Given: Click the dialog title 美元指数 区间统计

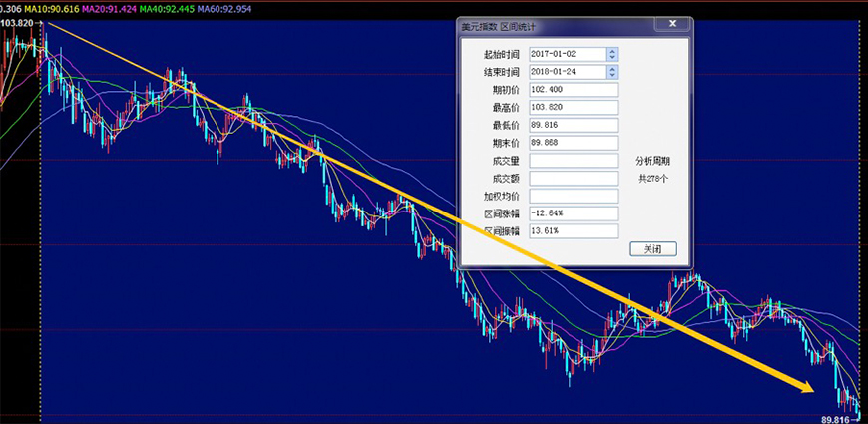Looking at the screenshot, I should pyautogui.click(x=499, y=26).
